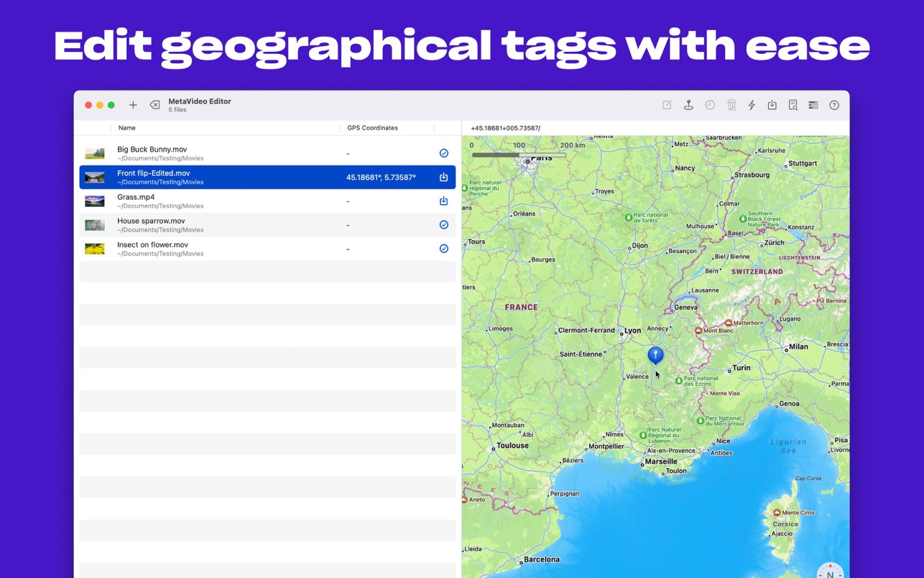Click checkmark status on Insect on flower.mov
924x578 pixels.
pyautogui.click(x=443, y=249)
